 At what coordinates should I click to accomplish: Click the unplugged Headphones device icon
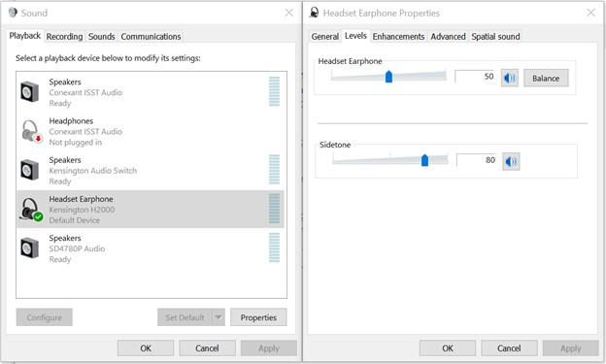(x=31, y=131)
